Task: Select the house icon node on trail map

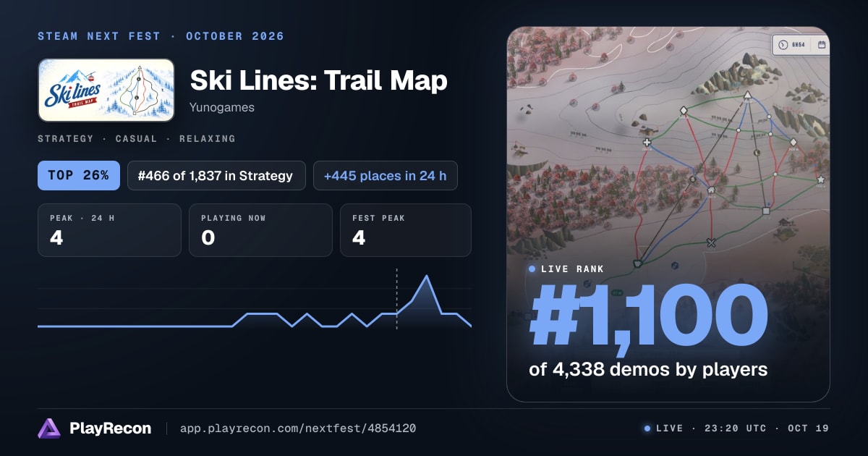Action: [x=711, y=191]
